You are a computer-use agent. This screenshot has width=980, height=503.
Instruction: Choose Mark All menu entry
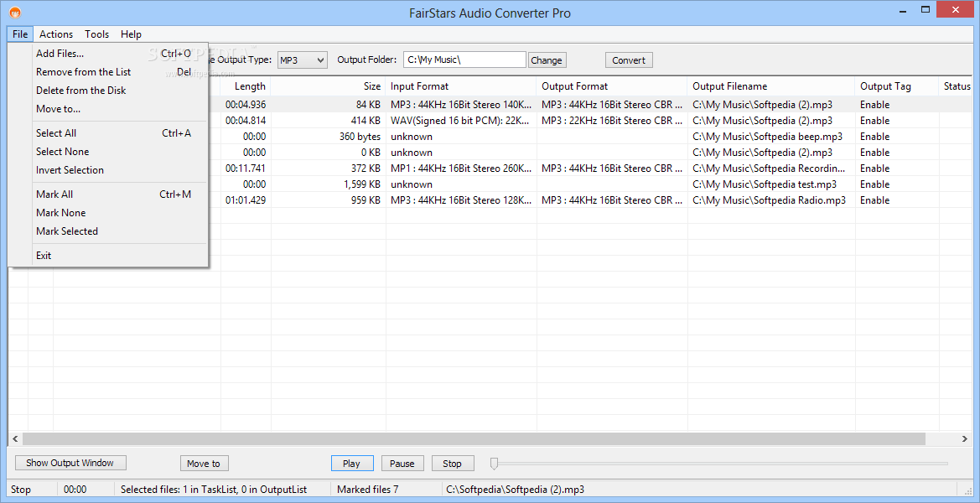click(x=107, y=194)
